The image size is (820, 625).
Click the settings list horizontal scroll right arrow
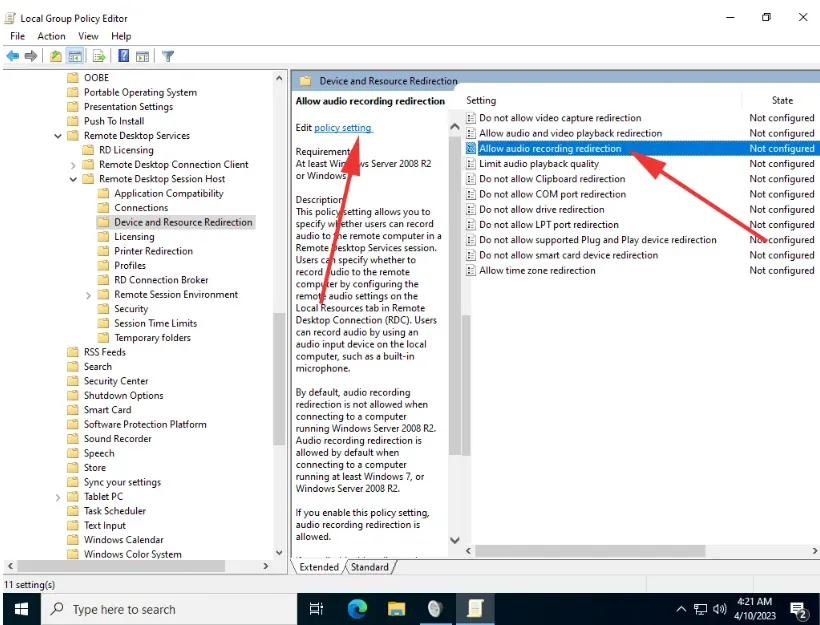point(814,551)
